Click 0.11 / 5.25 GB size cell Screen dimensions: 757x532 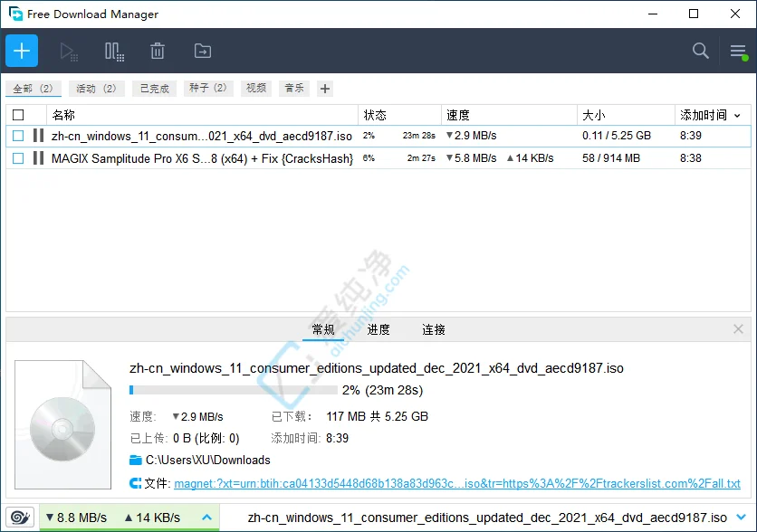tap(617, 136)
